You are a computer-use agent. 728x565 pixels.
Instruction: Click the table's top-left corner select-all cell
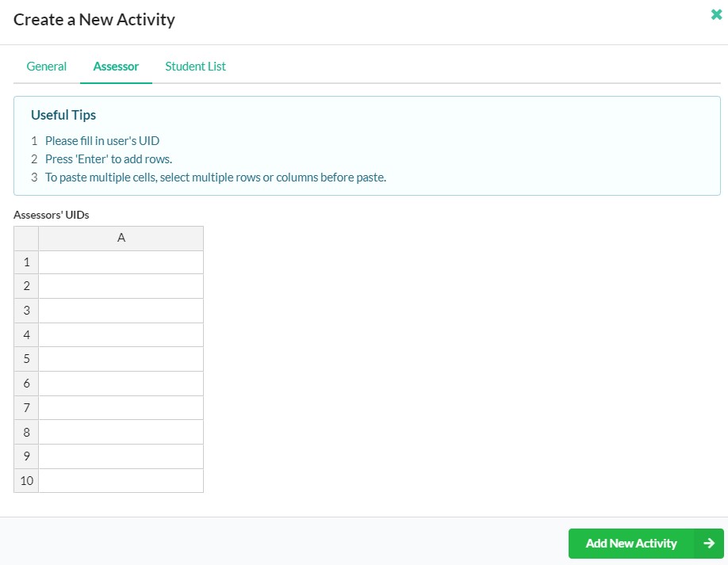[x=26, y=238]
